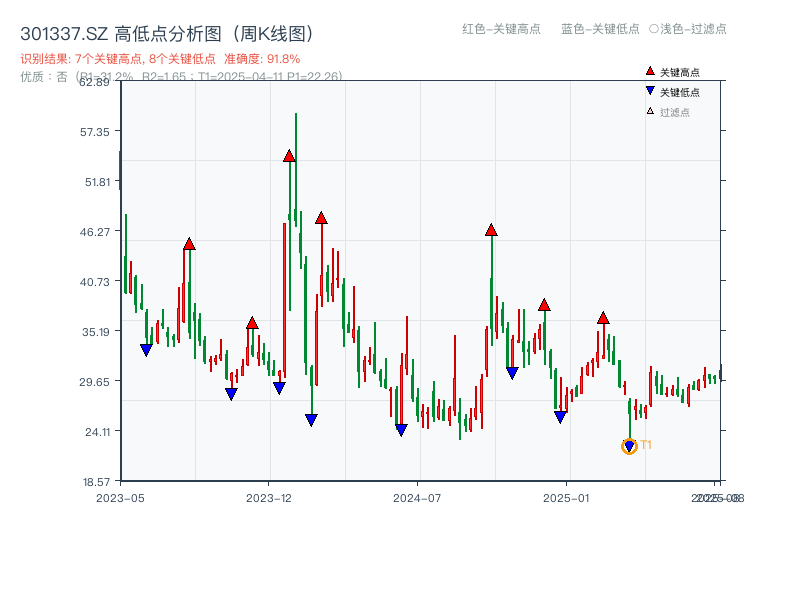Select the blue low-point marker below the 2024-07 label
The image size is (800, 600).
tap(401, 427)
